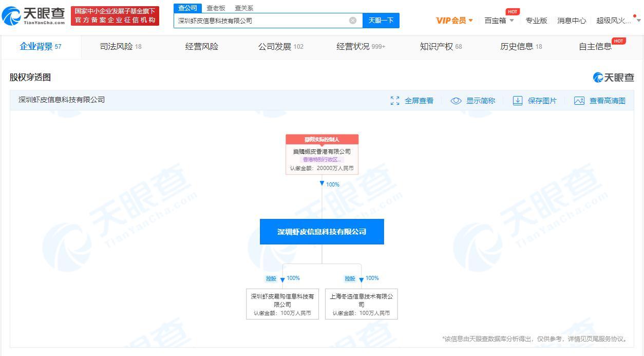Select the 深圳虾皮易购信息科技有限公司 subsidiary node
This screenshot has height=356, width=644.
tap(282, 304)
